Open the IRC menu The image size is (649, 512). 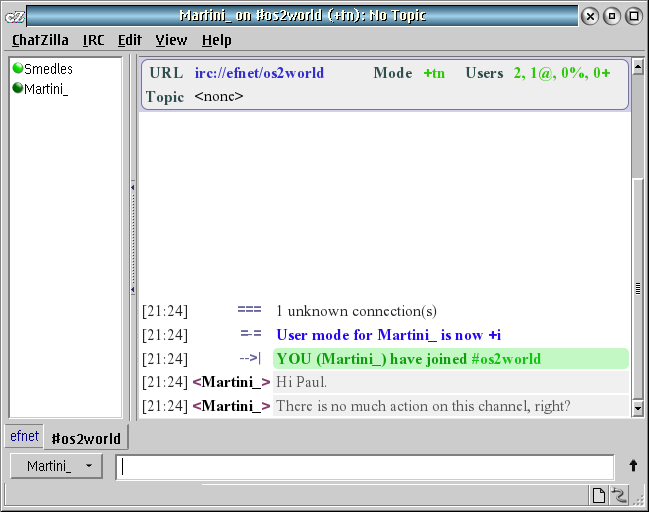point(93,40)
